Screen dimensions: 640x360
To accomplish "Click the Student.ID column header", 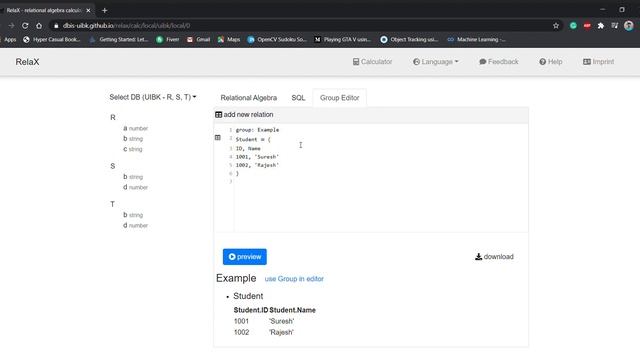I will [x=251, y=310].
